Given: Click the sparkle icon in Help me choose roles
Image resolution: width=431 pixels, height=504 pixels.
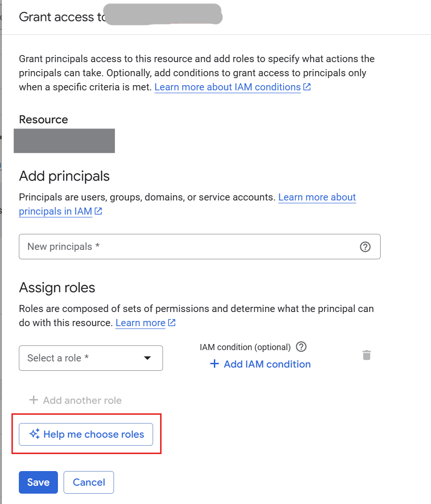Looking at the screenshot, I should pyautogui.click(x=34, y=434).
